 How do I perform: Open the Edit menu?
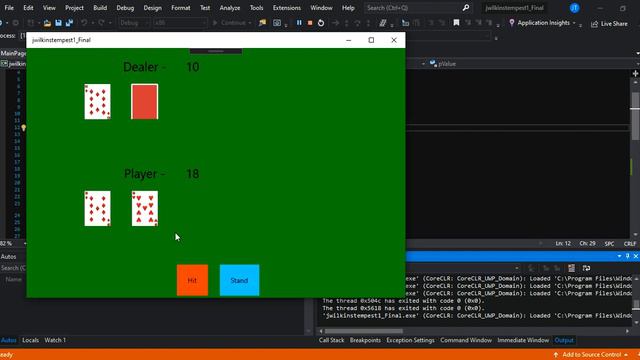pos(28,8)
